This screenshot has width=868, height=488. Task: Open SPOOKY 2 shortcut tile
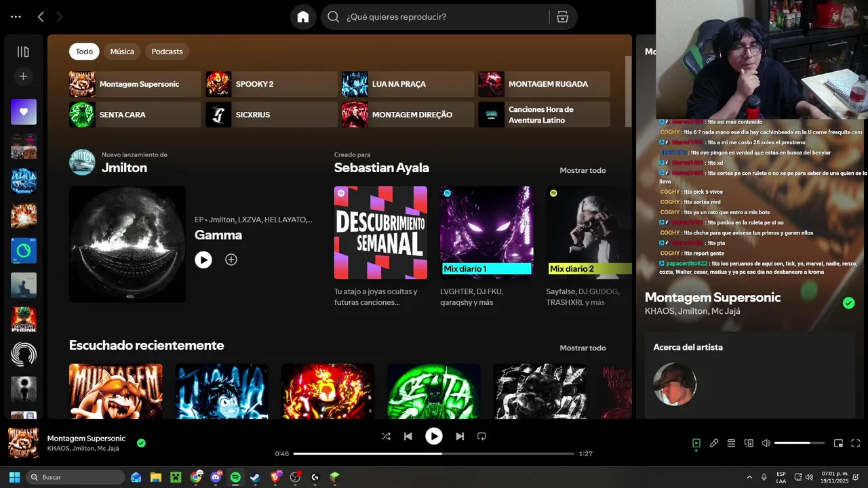pos(271,84)
